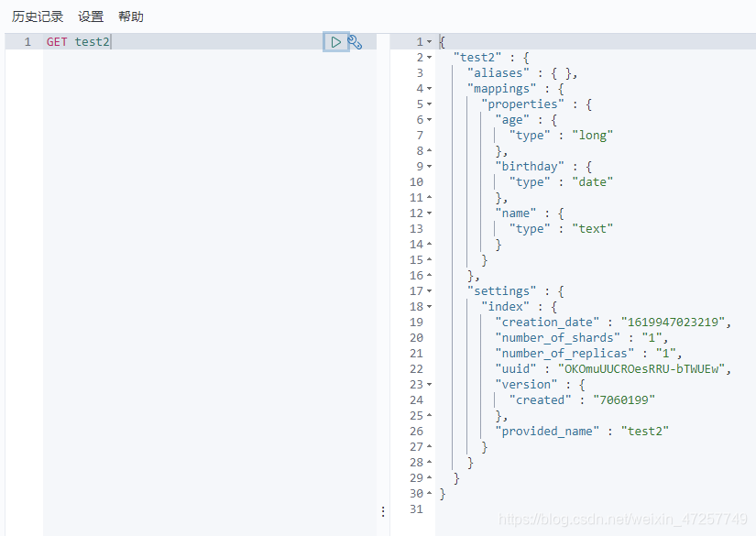Click the "birthday" key in properties
The width and height of the screenshot is (756, 536).
pos(530,166)
